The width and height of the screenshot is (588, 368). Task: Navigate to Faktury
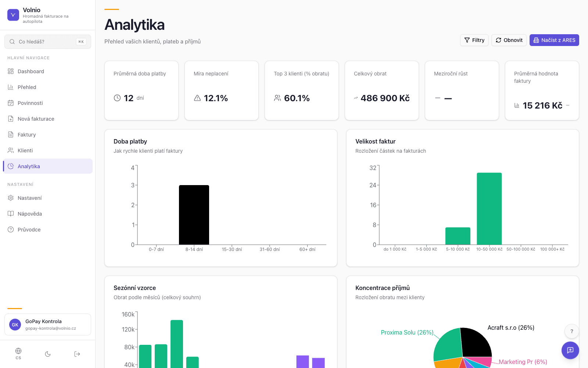(x=48, y=135)
